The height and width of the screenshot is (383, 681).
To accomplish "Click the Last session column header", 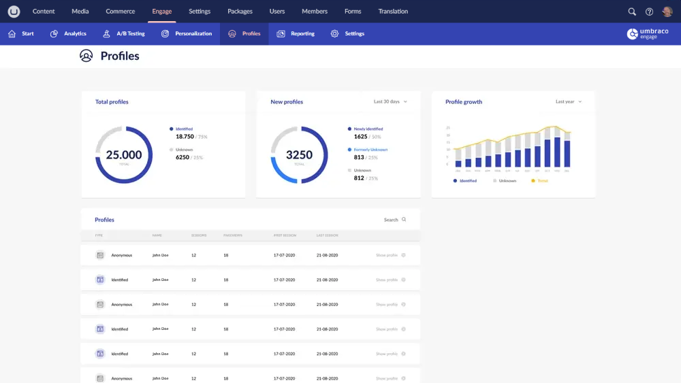I will click(x=327, y=235).
